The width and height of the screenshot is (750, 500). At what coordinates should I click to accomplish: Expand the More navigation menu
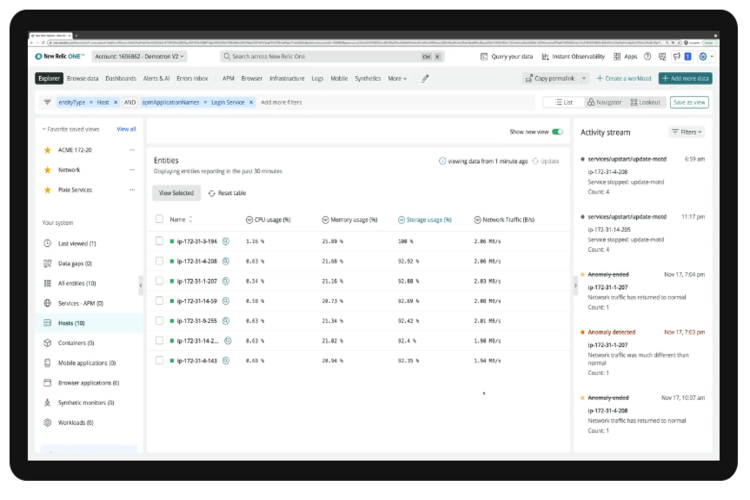pos(397,78)
